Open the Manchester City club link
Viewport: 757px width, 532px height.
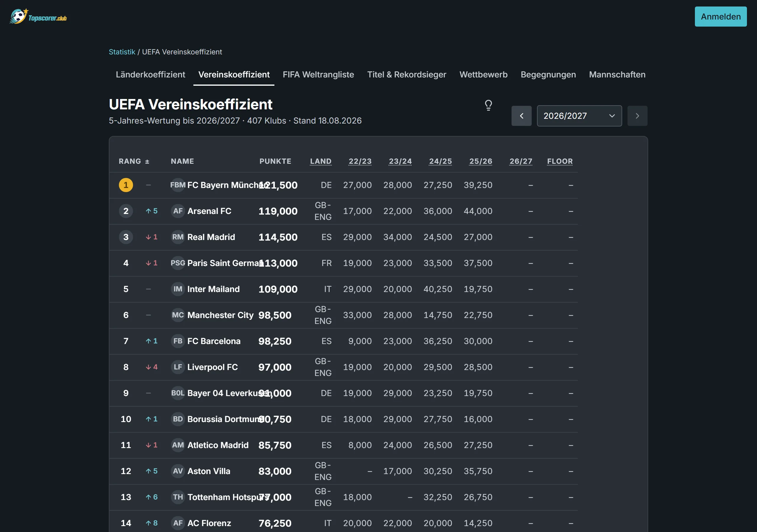(220, 315)
